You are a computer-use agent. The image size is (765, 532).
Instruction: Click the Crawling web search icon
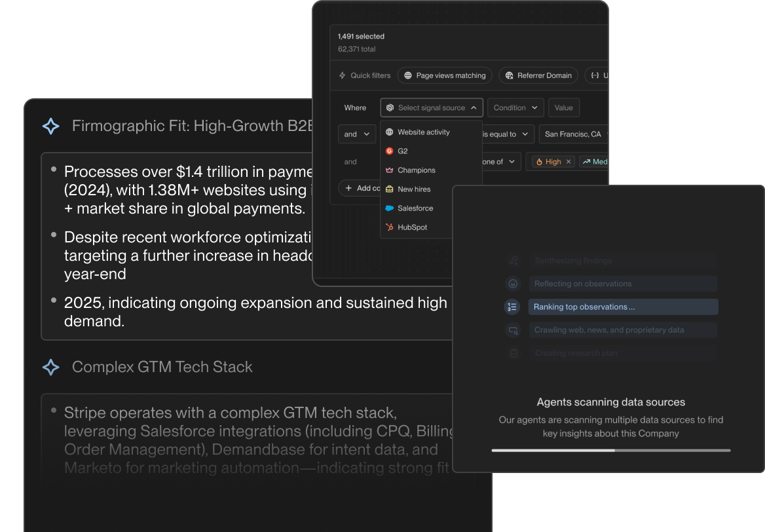[513, 330]
